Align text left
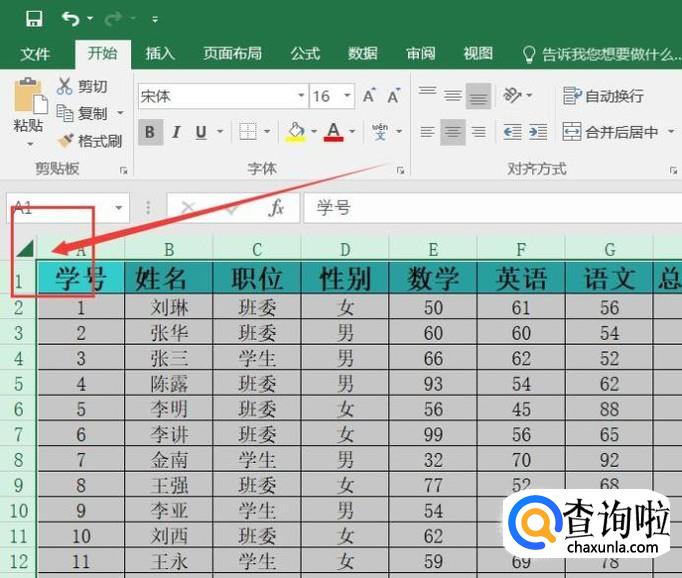The width and height of the screenshot is (682, 578). (x=428, y=132)
